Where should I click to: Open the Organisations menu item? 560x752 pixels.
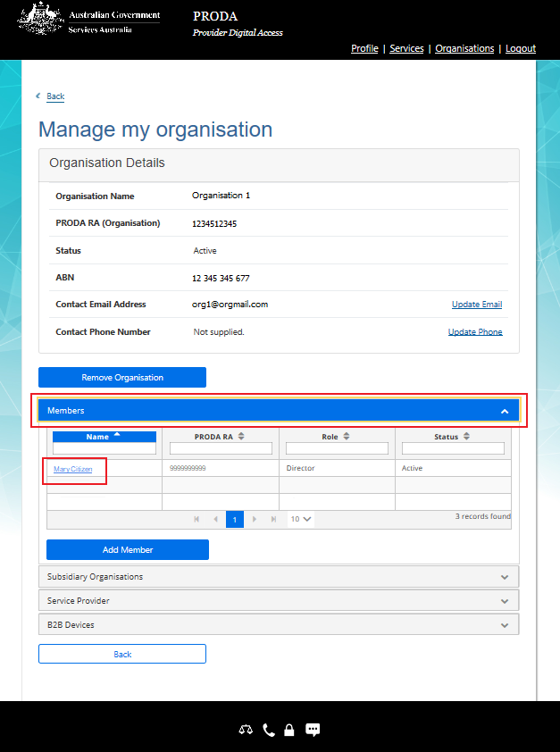464,48
